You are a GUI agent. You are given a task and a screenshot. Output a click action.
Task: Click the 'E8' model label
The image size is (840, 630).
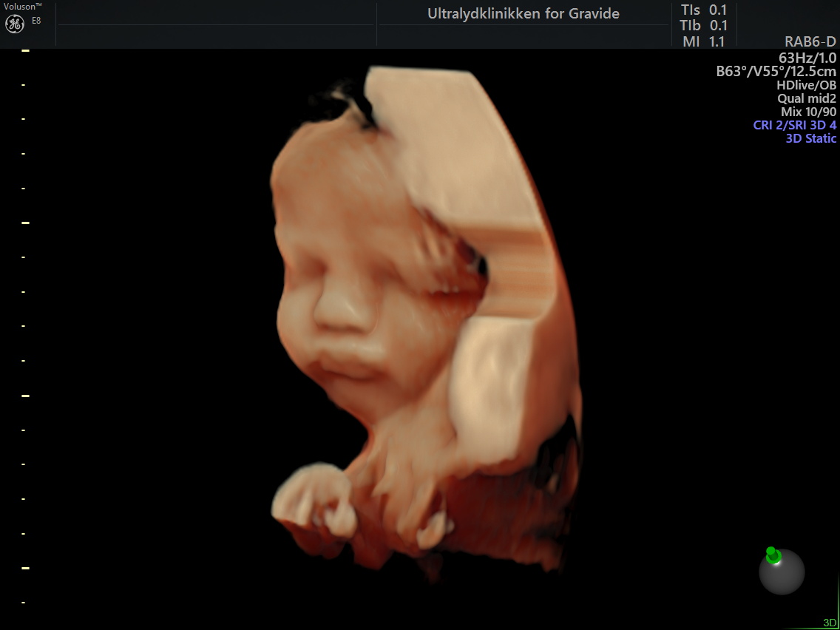pos(36,21)
